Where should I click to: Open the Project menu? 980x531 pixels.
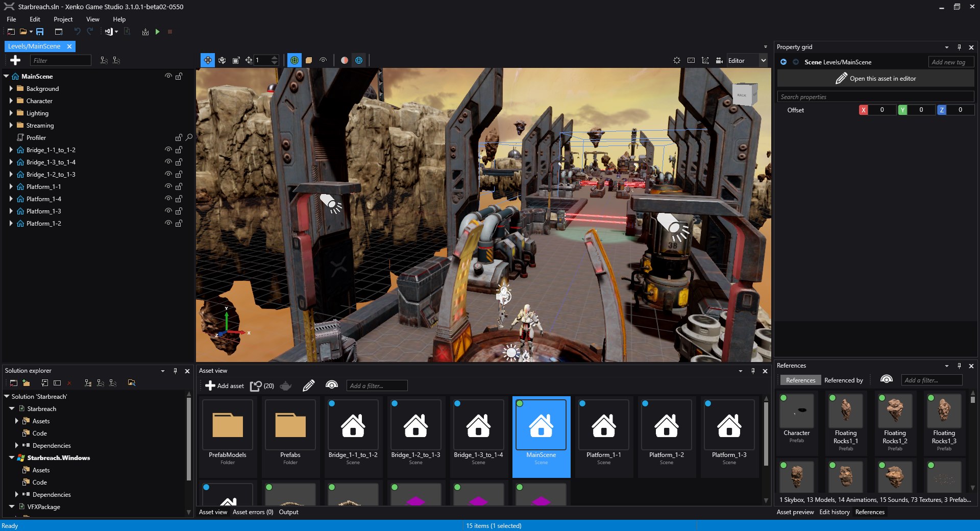pos(63,19)
